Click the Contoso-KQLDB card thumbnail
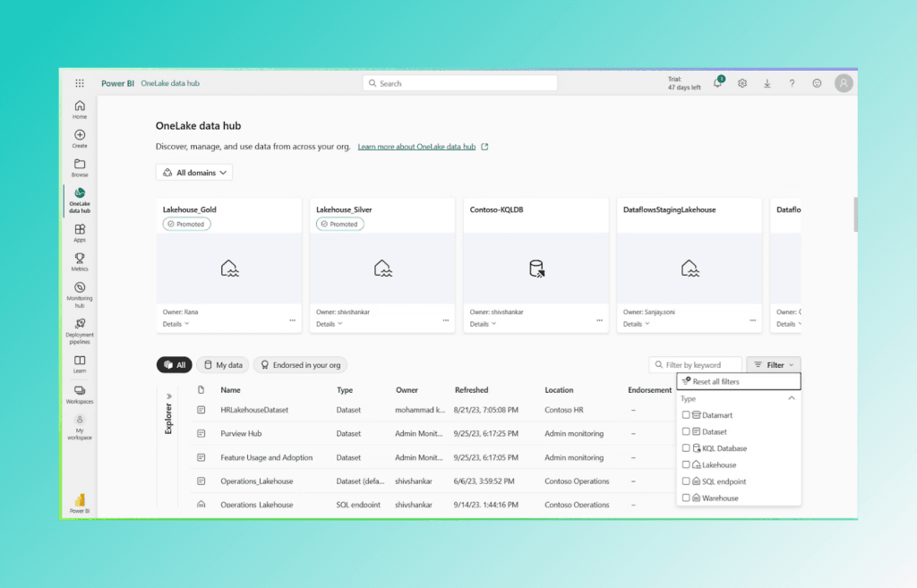This screenshot has width=917, height=588. coord(536,268)
